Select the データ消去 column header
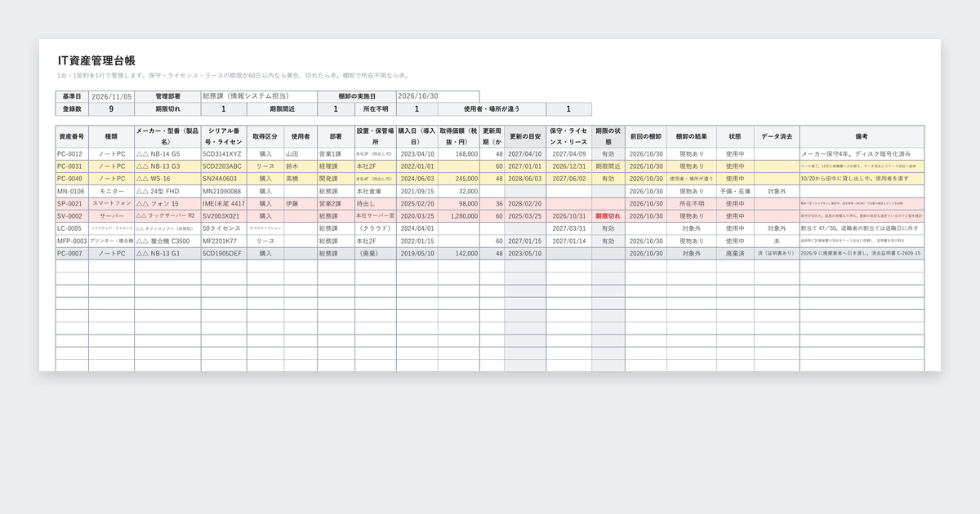980x514 pixels. pyautogui.click(x=777, y=136)
